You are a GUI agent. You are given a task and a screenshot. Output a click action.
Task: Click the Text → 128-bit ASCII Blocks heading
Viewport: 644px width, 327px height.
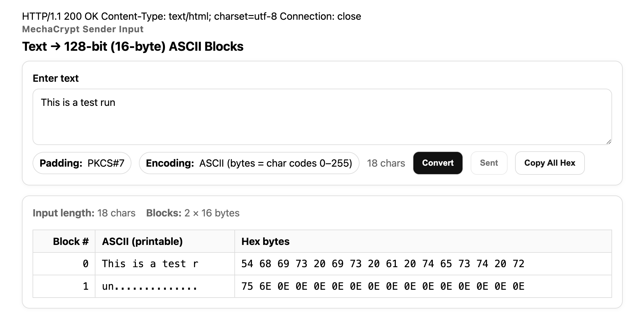point(133,46)
